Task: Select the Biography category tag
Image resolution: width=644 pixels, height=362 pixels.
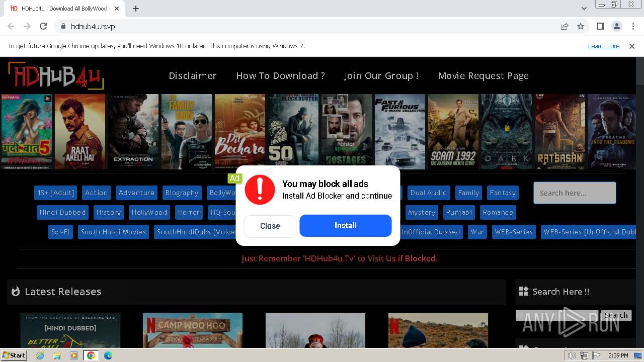Action: (x=182, y=193)
